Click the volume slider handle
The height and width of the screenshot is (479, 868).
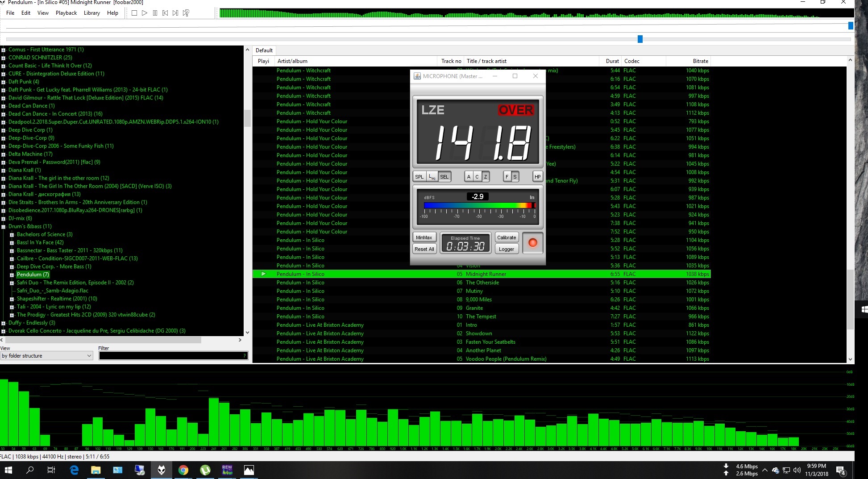tap(851, 25)
